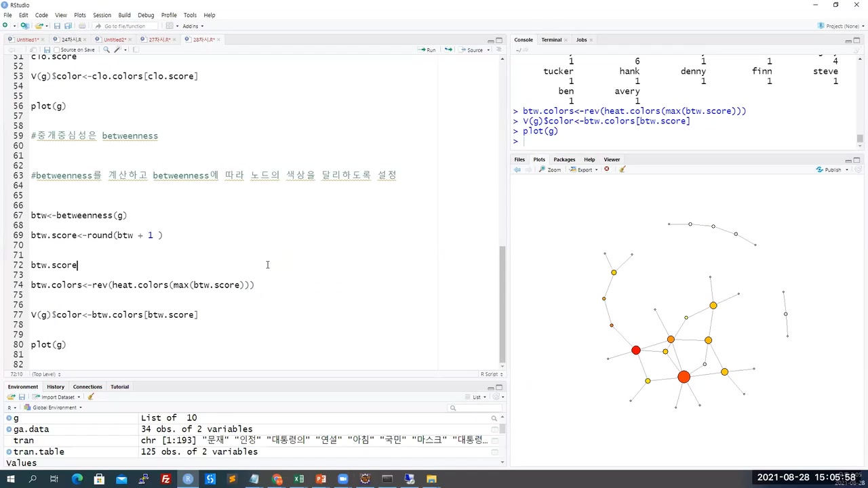Click the Publish button in the Plots pane
The image size is (868, 488).
(832, 170)
